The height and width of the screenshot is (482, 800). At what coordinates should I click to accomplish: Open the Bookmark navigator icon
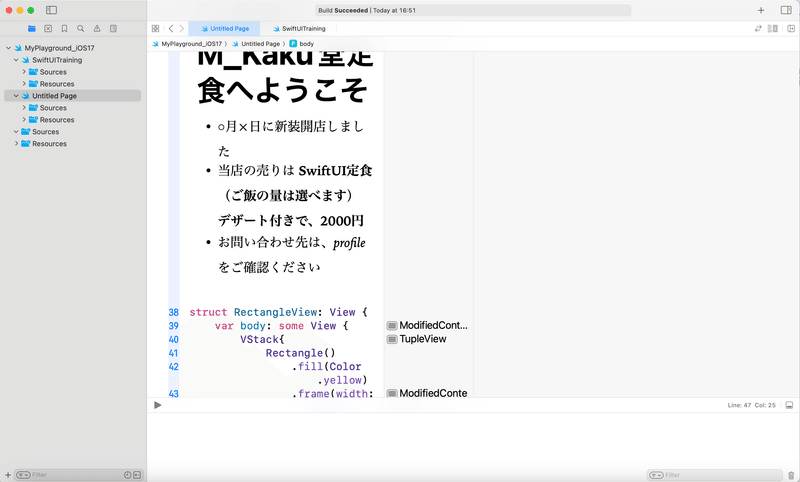point(64,29)
